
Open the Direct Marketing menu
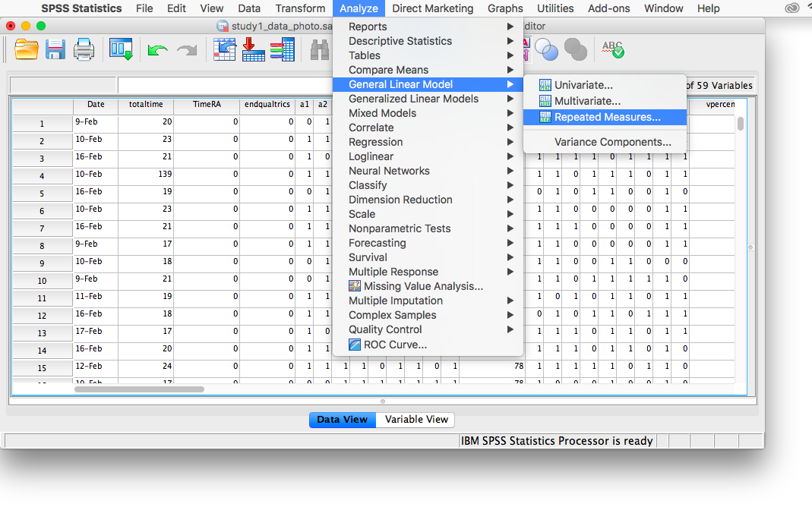point(433,8)
